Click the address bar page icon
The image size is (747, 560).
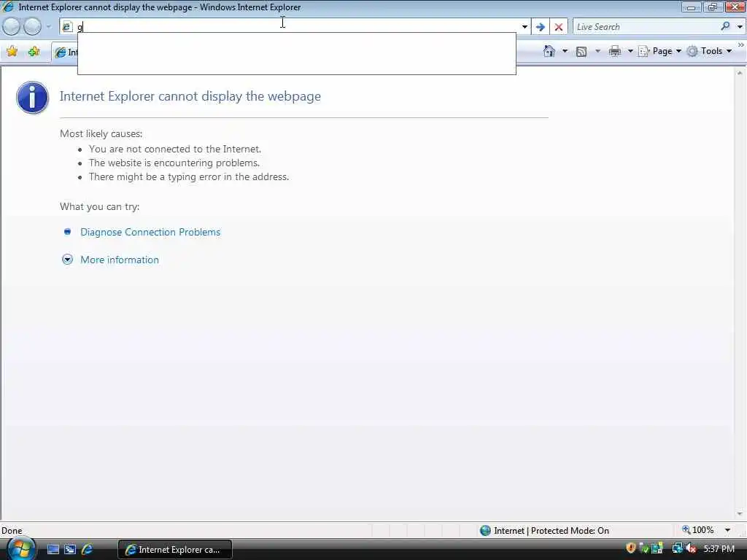(67, 27)
